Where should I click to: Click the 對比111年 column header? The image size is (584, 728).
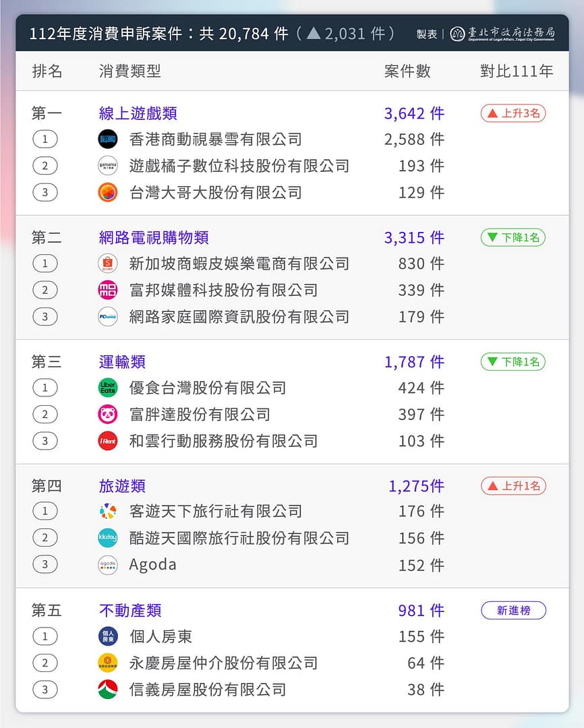tap(517, 71)
